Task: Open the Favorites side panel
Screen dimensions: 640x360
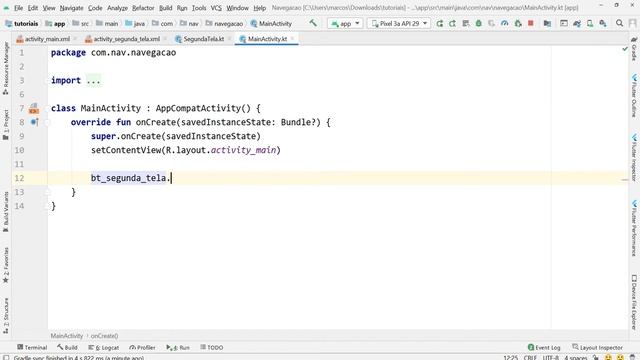Action: [6, 265]
